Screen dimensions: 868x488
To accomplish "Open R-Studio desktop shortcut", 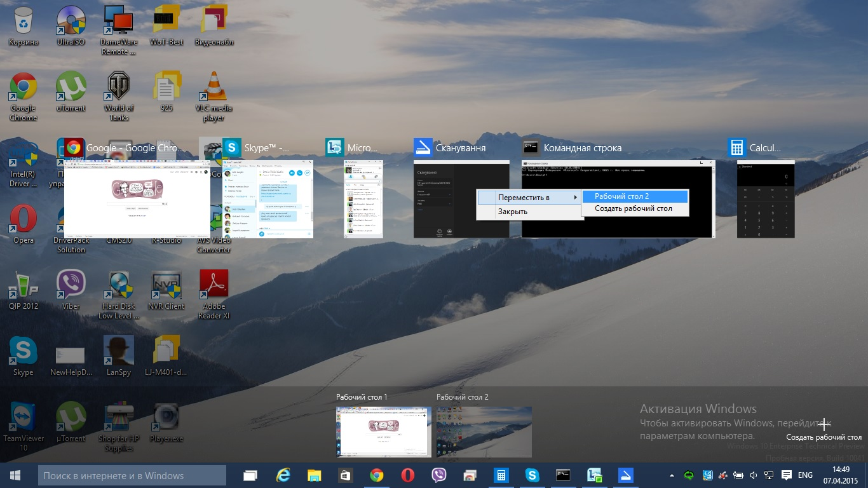I will click(166, 240).
